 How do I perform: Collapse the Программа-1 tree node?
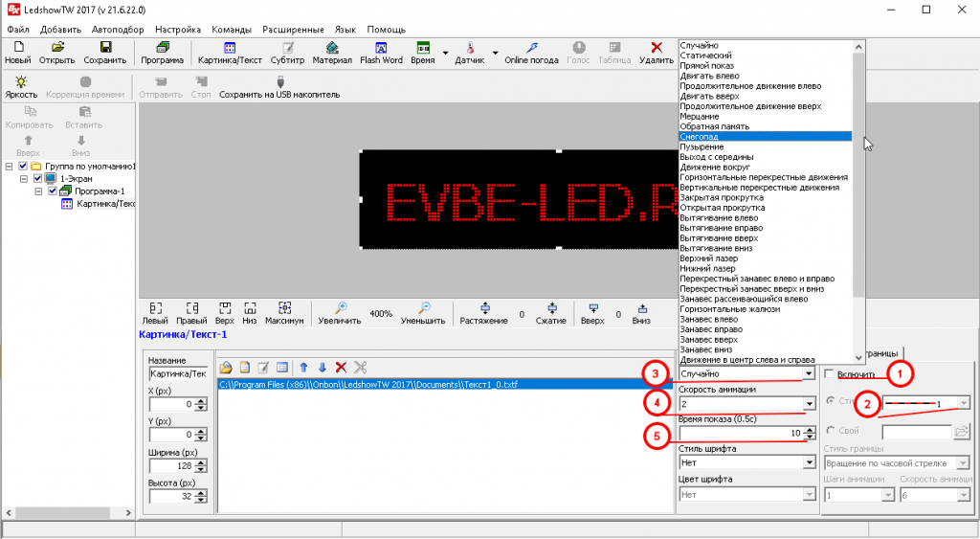coord(39,191)
